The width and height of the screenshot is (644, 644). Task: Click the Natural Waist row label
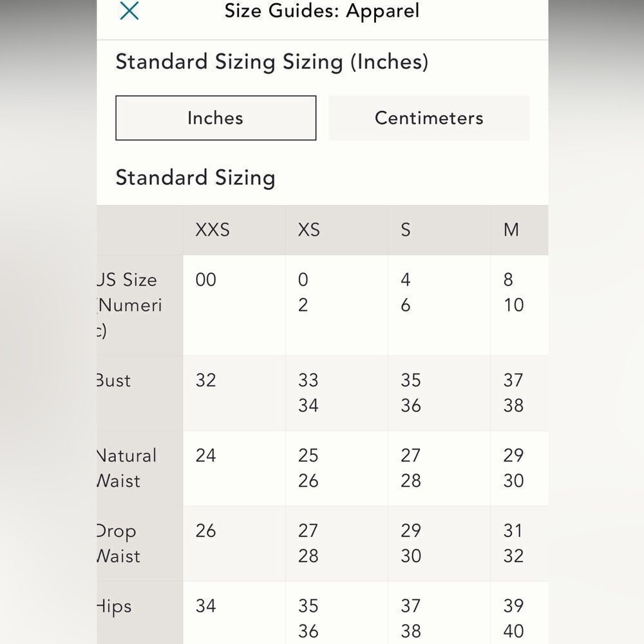point(127,468)
